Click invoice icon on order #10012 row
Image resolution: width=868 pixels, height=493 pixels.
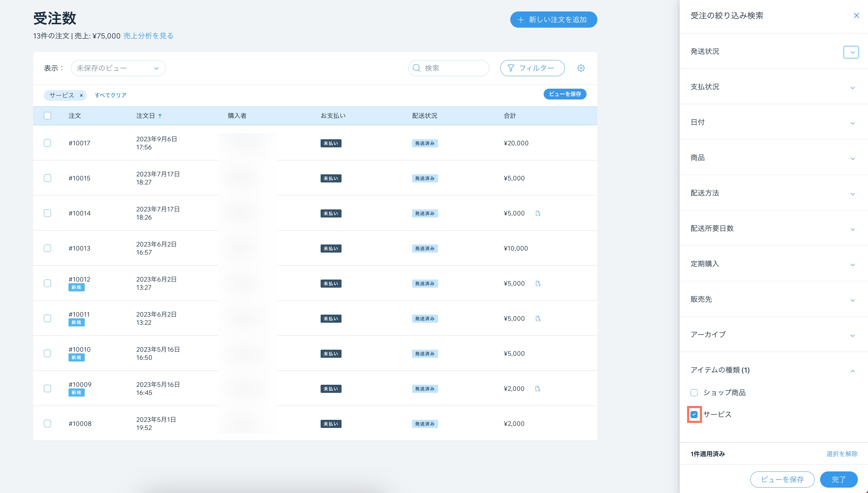click(538, 283)
